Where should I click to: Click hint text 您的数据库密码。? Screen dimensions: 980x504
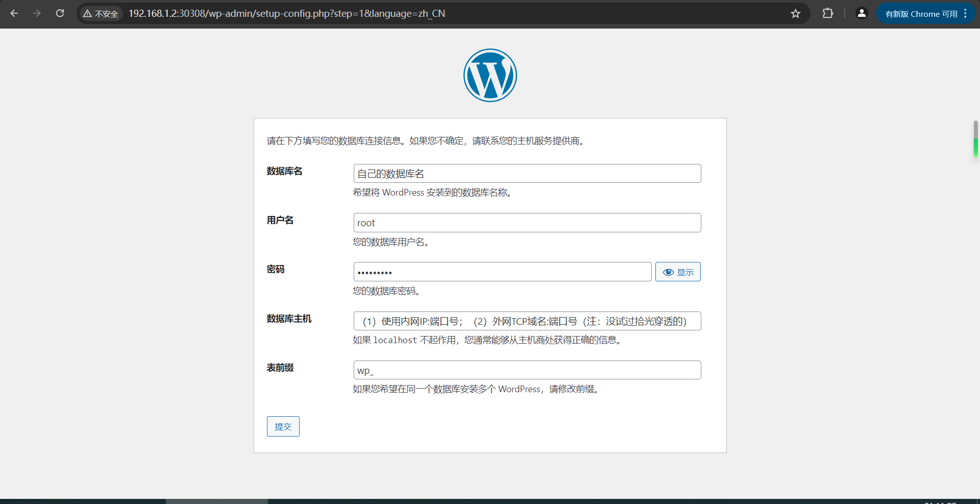coord(388,291)
